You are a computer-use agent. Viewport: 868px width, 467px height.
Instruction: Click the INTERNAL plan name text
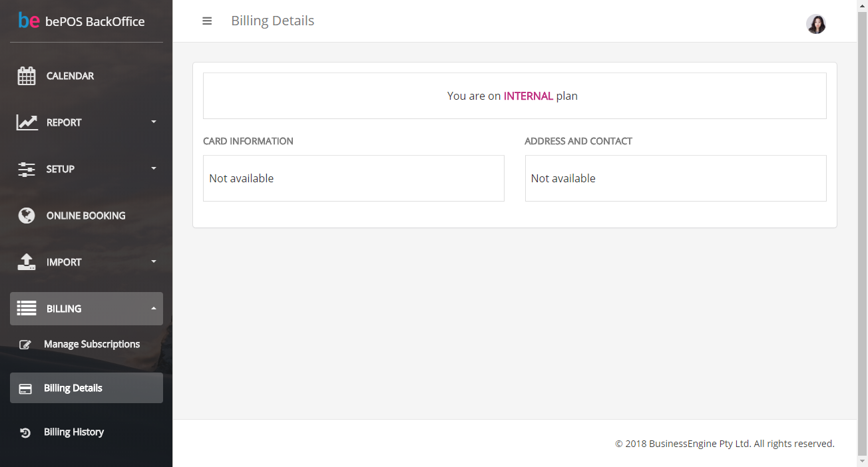point(529,96)
